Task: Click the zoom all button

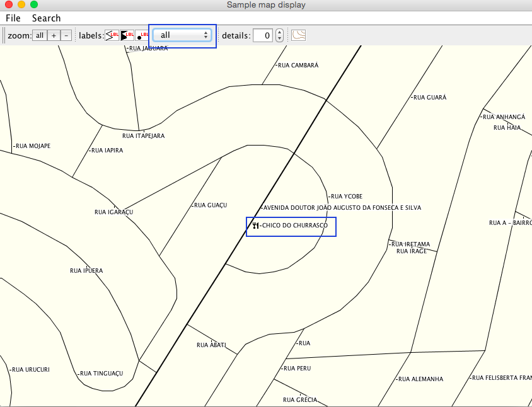Action: tap(40, 36)
